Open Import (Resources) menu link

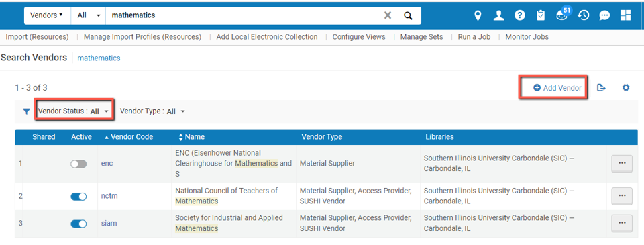click(x=37, y=37)
